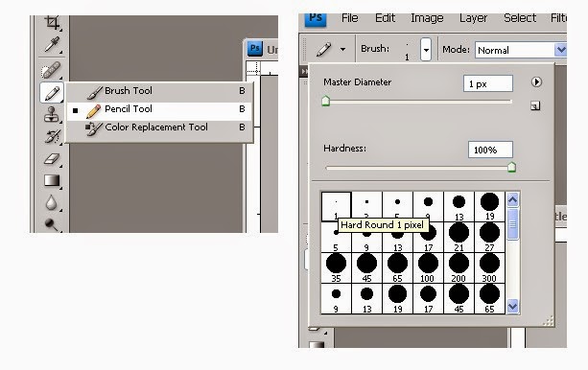Click the Hardness slider handle
The height and width of the screenshot is (370, 588).
tap(511, 167)
